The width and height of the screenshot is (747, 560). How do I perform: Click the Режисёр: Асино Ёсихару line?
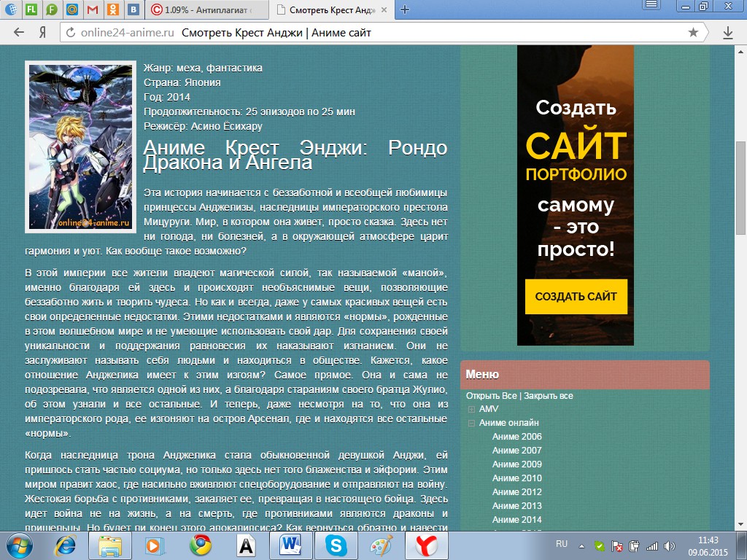click(x=203, y=126)
